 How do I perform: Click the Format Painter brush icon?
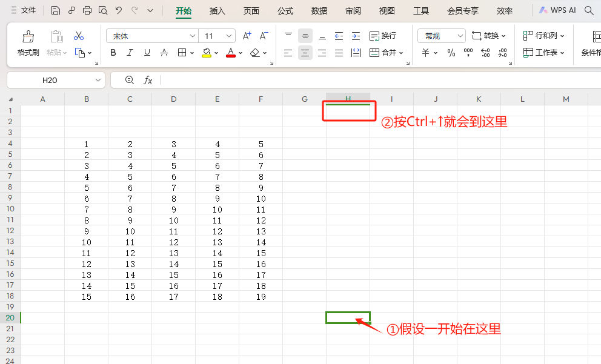pyautogui.click(x=28, y=37)
